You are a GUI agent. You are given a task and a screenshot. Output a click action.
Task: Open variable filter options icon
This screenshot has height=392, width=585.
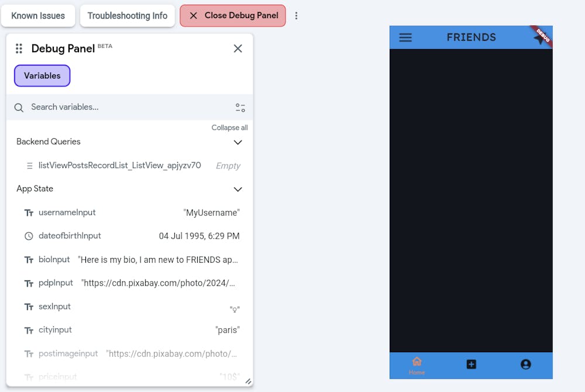click(240, 108)
